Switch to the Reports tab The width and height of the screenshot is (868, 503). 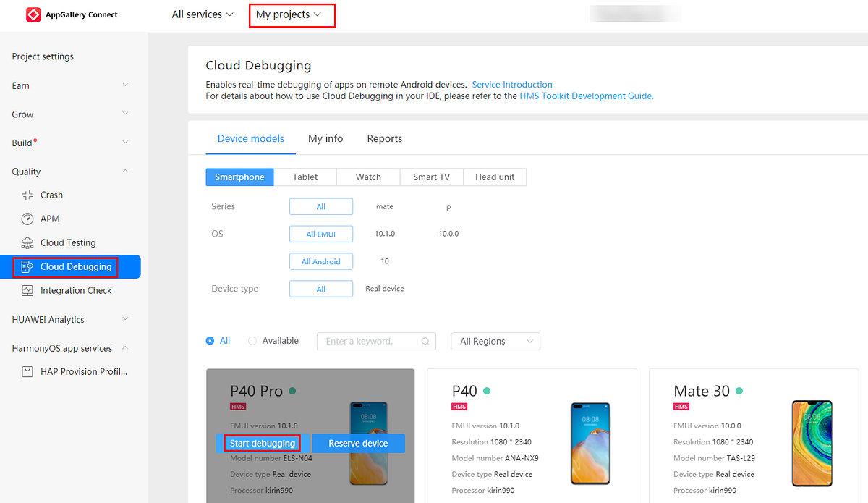[x=384, y=138]
